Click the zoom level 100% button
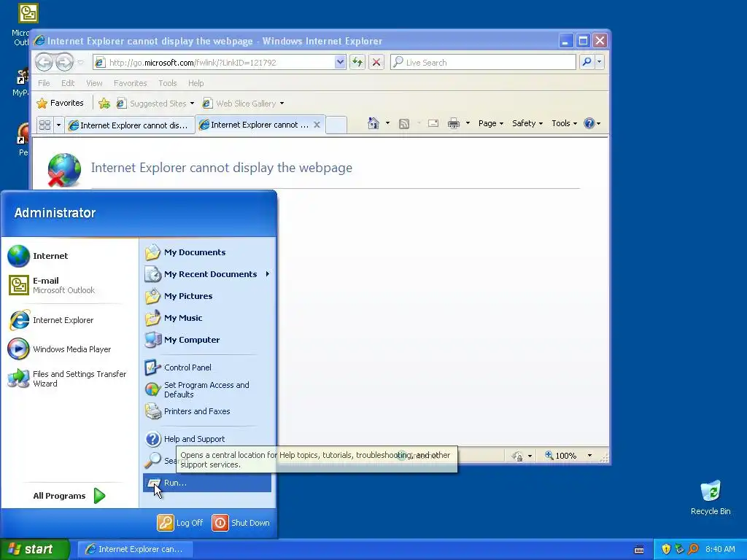747x560 pixels. tap(560, 456)
